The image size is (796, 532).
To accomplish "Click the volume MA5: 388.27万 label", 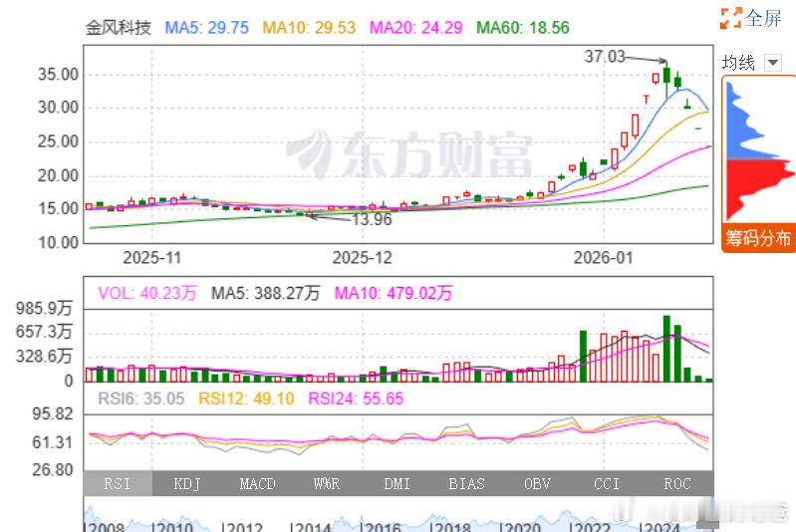I will click(x=265, y=294).
